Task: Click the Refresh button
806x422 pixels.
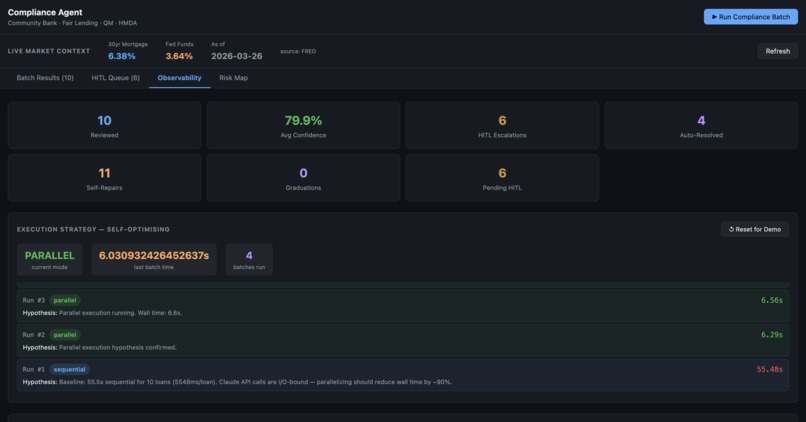Action: click(777, 51)
